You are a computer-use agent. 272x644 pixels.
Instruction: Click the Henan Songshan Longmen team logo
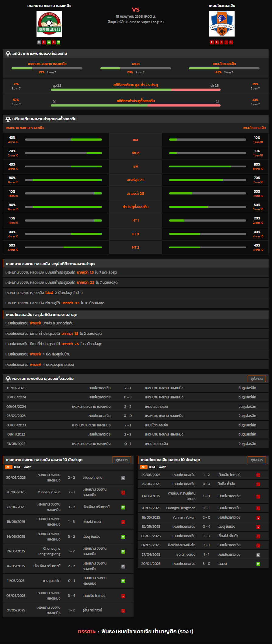point(49,24)
